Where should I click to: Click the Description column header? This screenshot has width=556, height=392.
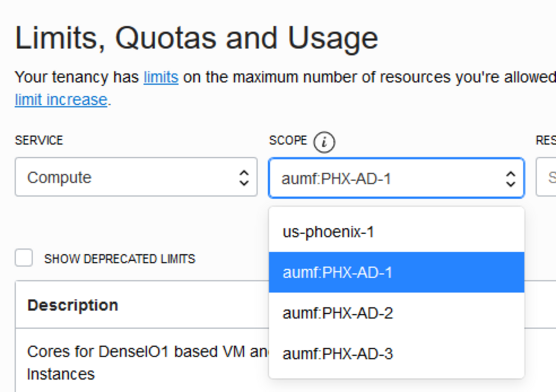pyautogui.click(x=73, y=305)
